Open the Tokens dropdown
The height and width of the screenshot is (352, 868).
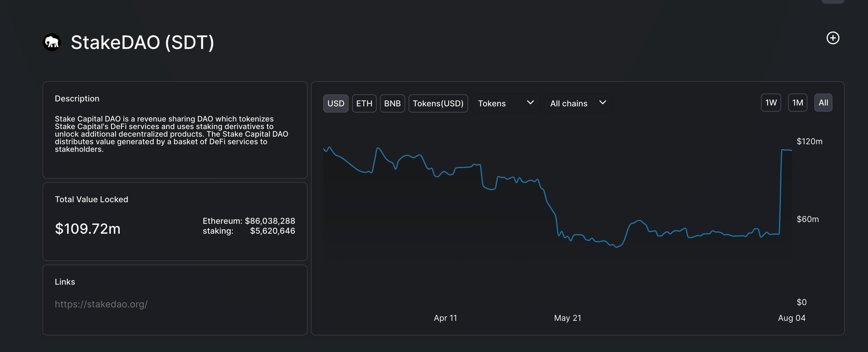[505, 103]
